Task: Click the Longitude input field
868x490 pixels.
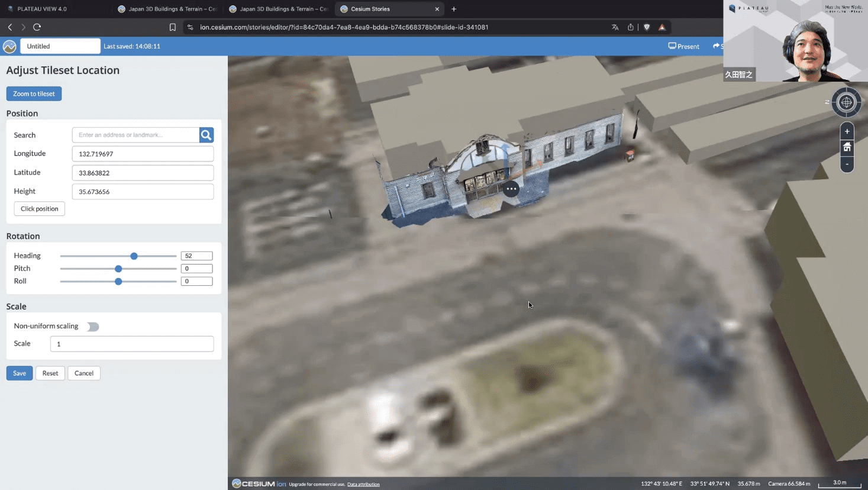Action: point(143,154)
